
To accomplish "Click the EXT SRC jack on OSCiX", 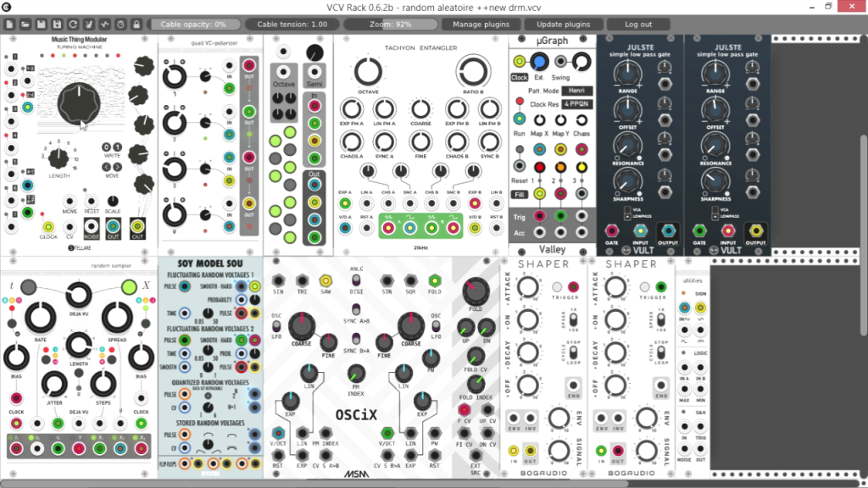I will click(476, 456).
